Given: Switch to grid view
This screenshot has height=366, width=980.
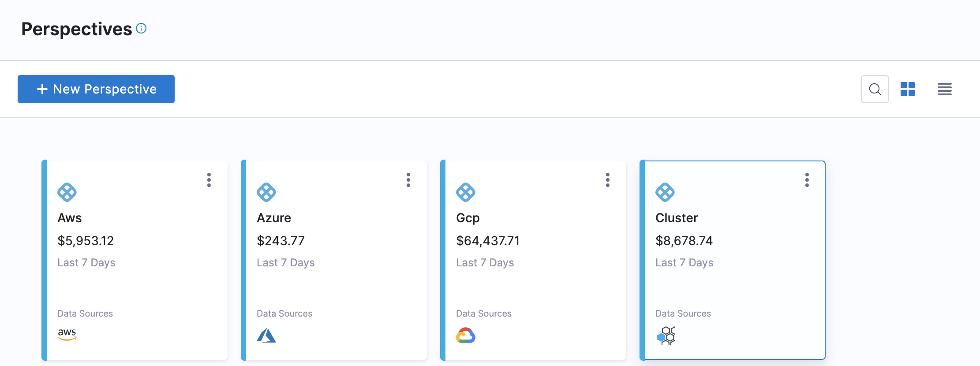Looking at the screenshot, I should (x=908, y=89).
